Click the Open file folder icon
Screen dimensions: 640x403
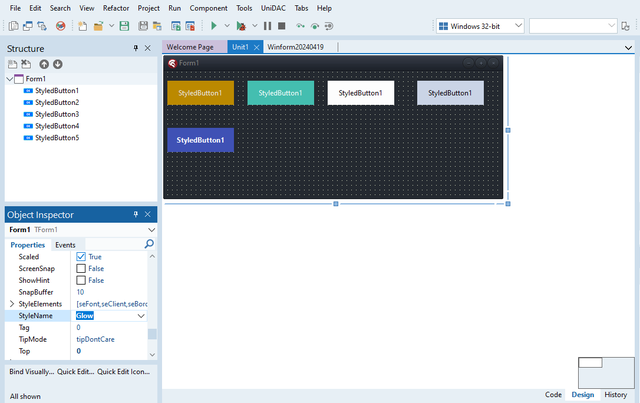tap(98, 26)
